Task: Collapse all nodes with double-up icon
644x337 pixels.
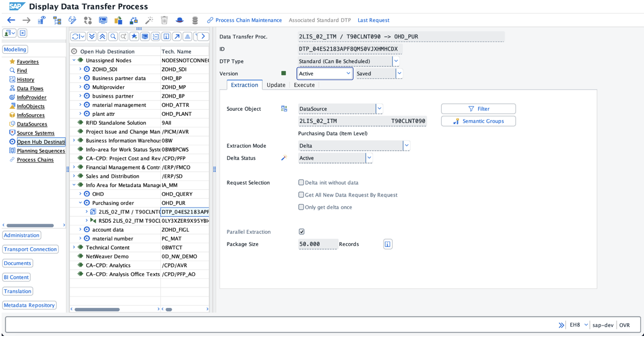Action: click(x=103, y=37)
